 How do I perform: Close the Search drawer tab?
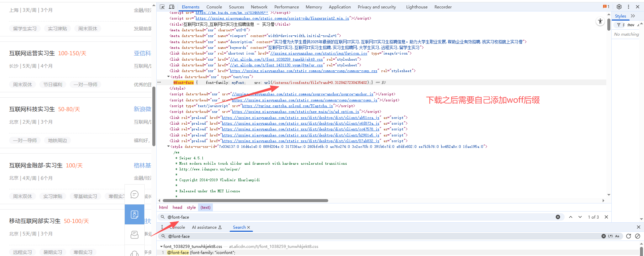coord(249,227)
